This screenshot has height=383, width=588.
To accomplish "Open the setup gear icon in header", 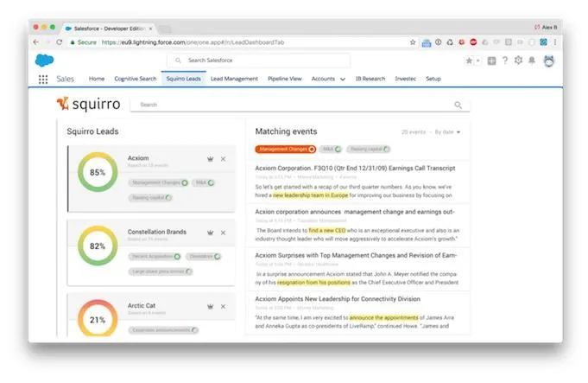I will (x=518, y=61).
